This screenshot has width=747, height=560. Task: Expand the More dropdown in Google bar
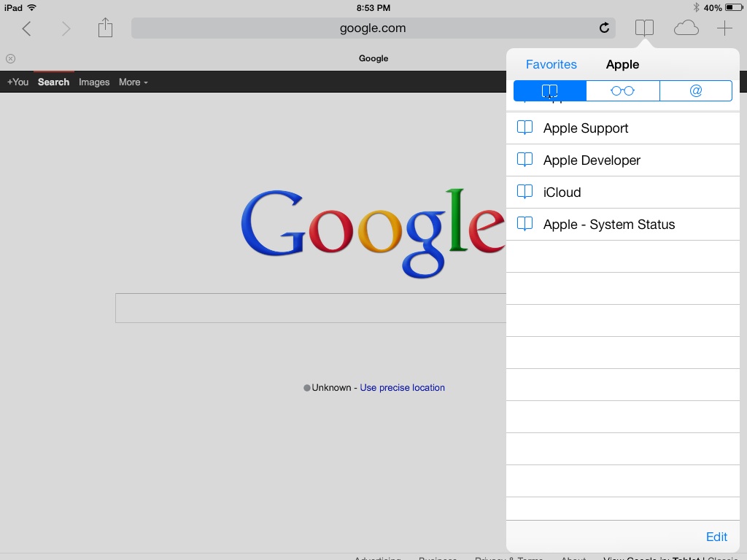pos(133,82)
